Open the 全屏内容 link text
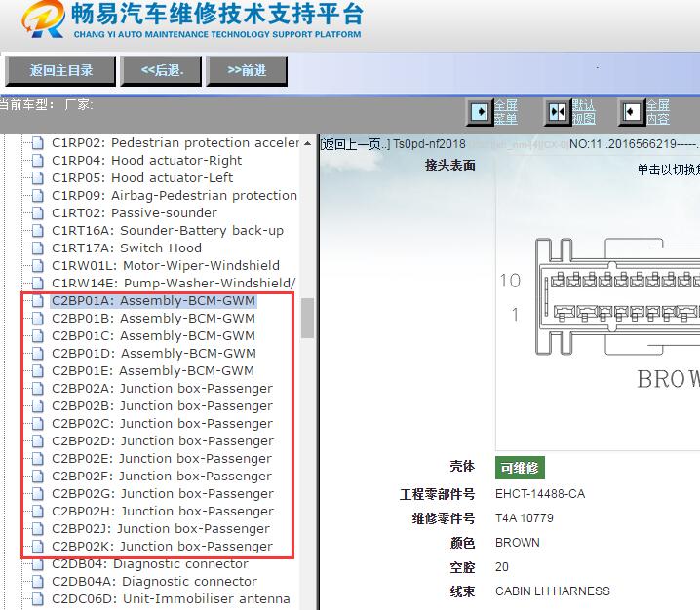 pos(657,111)
